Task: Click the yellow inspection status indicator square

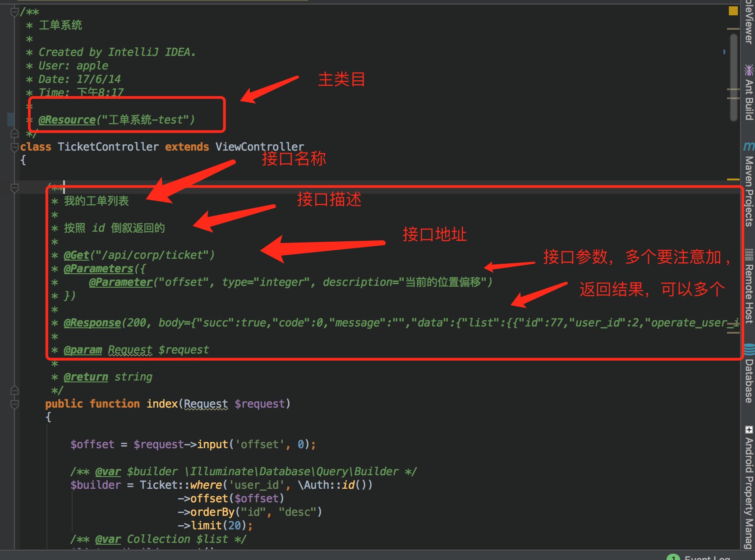Action: coord(733,11)
